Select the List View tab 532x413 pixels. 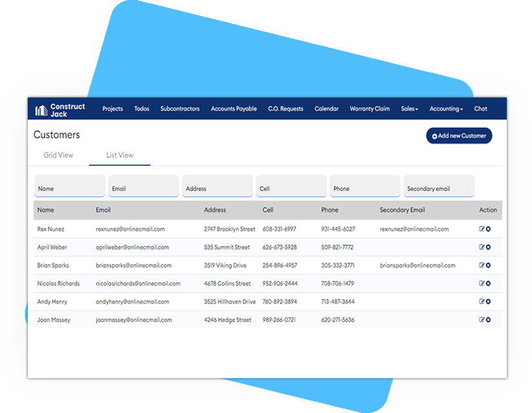pyautogui.click(x=119, y=156)
